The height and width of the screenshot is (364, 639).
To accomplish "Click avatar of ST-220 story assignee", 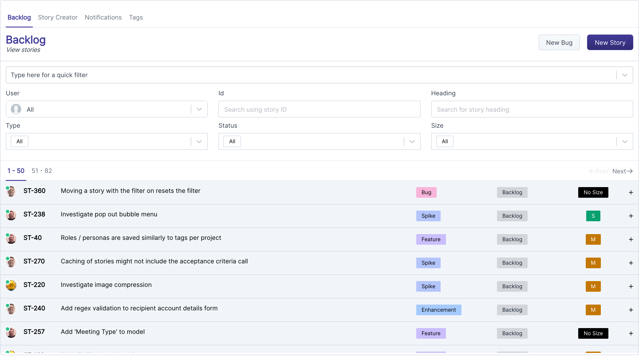I will [x=11, y=285].
